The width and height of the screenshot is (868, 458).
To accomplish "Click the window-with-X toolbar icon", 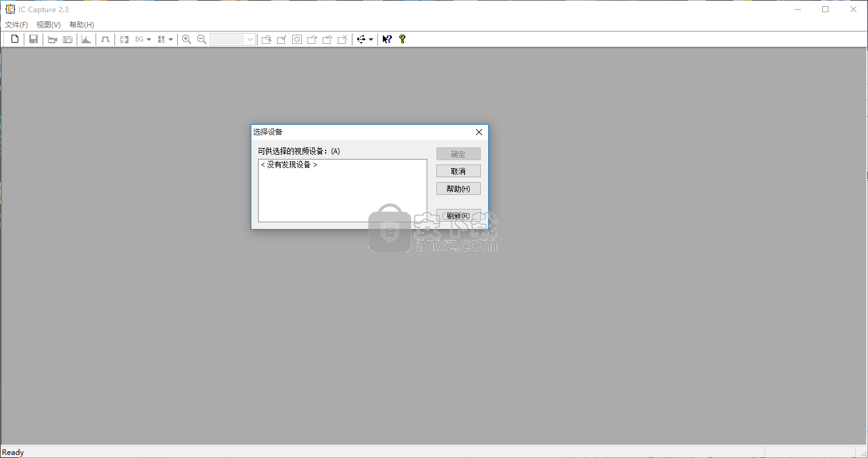I will point(343,39).
